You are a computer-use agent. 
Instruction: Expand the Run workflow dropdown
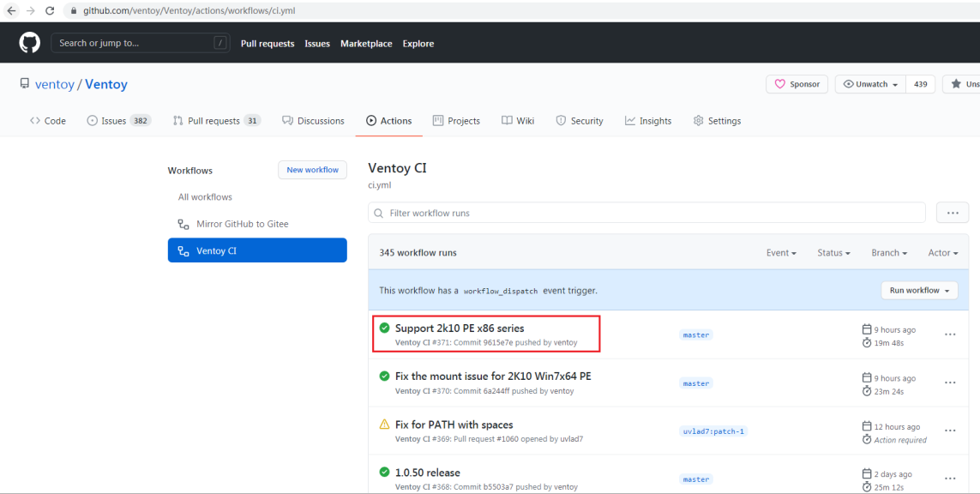click(x=919, y=290)
